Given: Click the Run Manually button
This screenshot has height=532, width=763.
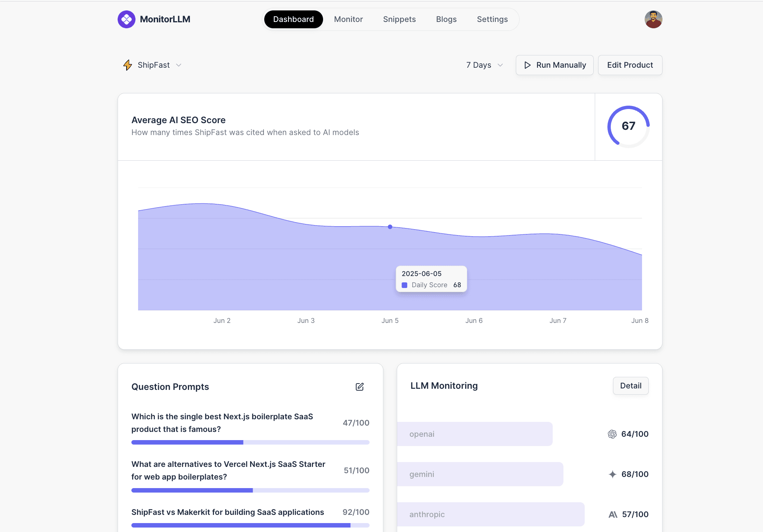Looking at the screenshot, I should coord(555,65).
